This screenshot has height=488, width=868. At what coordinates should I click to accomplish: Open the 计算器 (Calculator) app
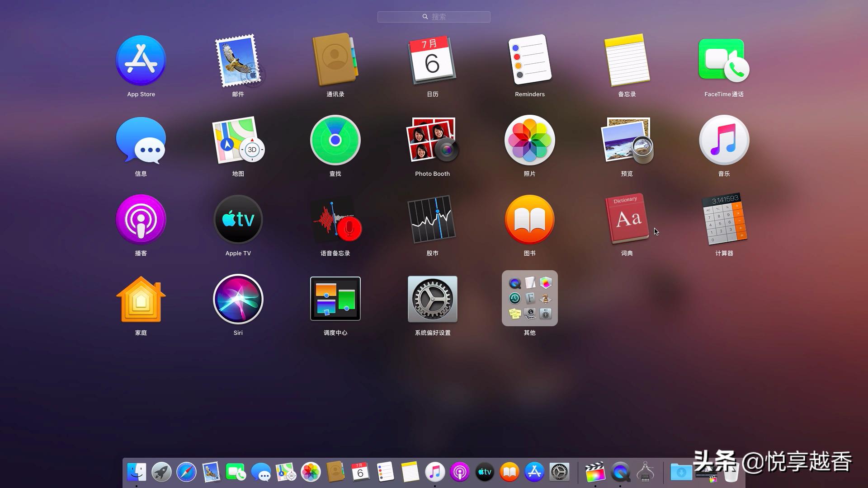(724, 219)
